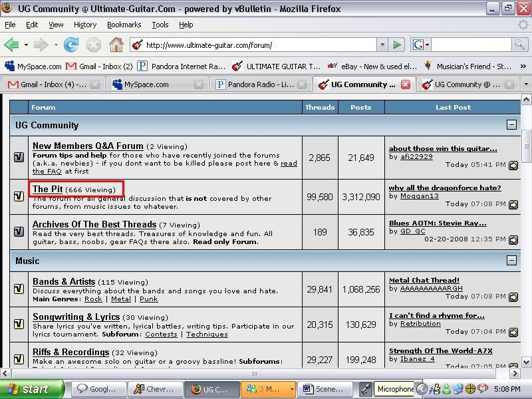The width and height of the screenshot is (532, 399).
Task: Click the search magnifier icon
Action: tap(519, 45)
